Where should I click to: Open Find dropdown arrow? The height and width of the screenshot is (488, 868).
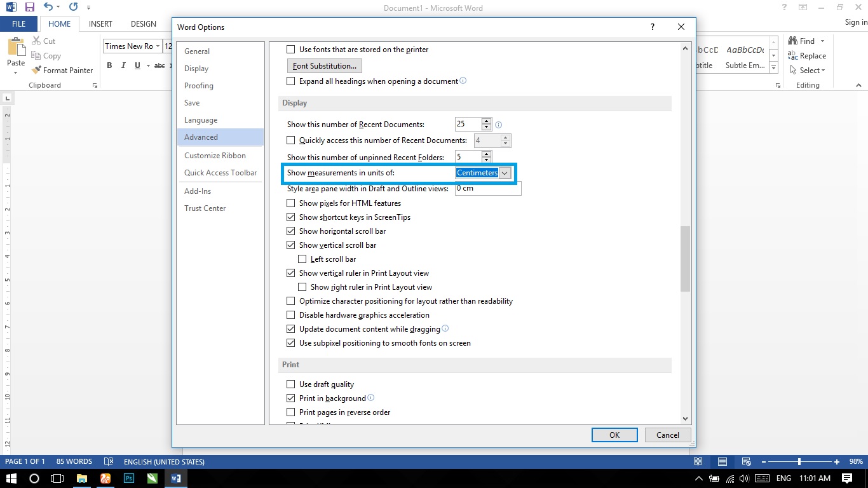pos(822,41)
